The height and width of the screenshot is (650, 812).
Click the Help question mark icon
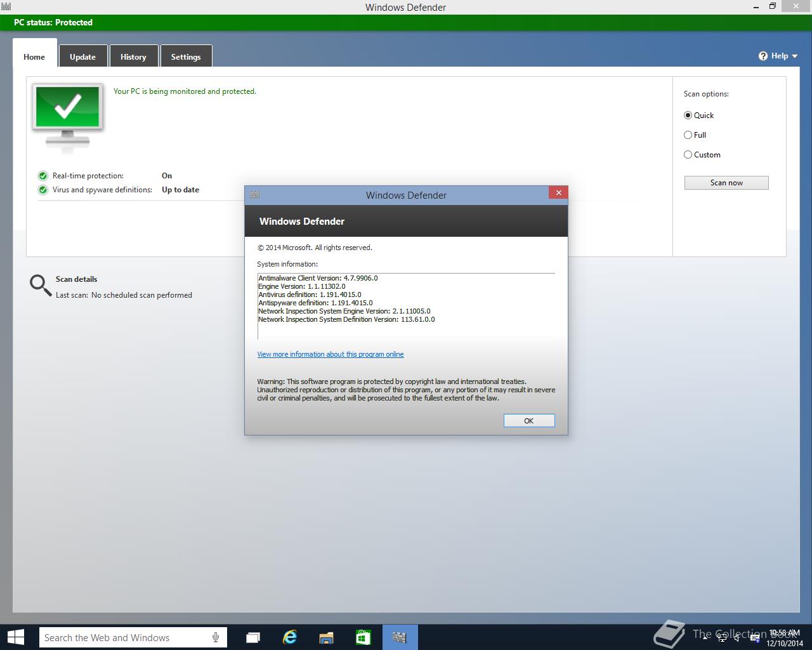(x=763, y=56)
